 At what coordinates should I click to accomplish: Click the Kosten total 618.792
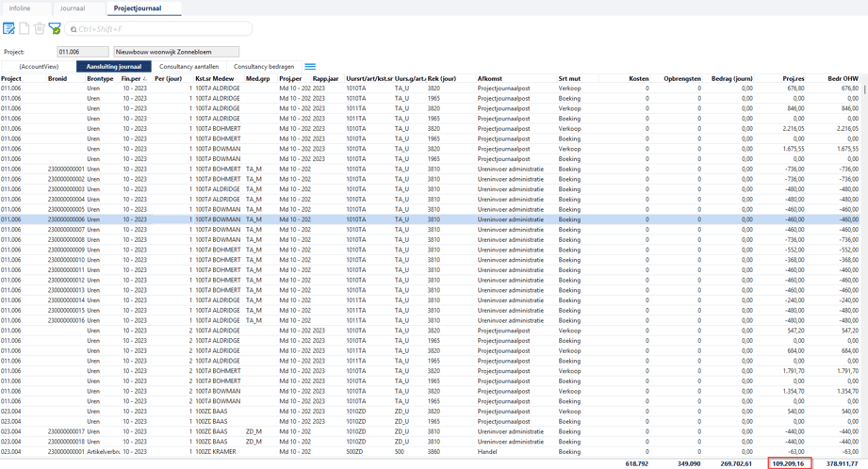click(x=636, y=463)
